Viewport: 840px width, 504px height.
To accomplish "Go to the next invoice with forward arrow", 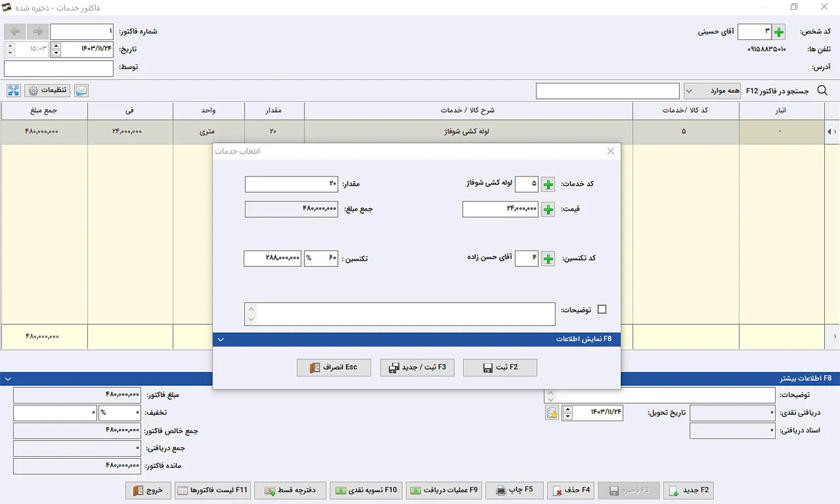I will [38, 31].
